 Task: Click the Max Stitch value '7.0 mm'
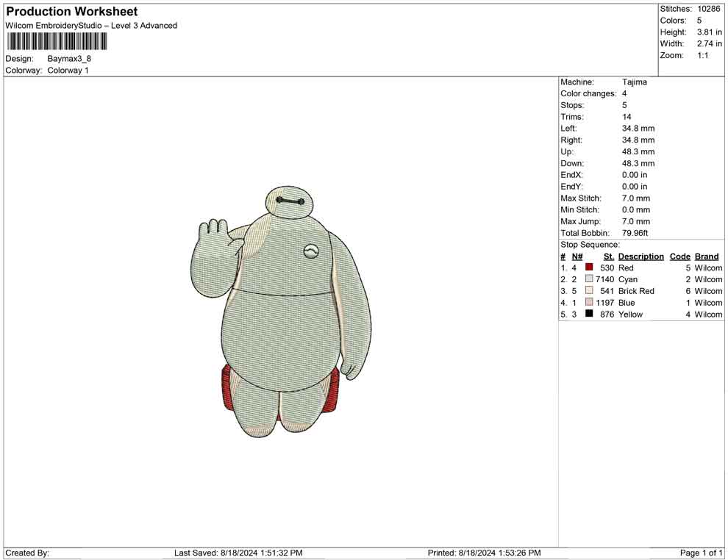636,198
